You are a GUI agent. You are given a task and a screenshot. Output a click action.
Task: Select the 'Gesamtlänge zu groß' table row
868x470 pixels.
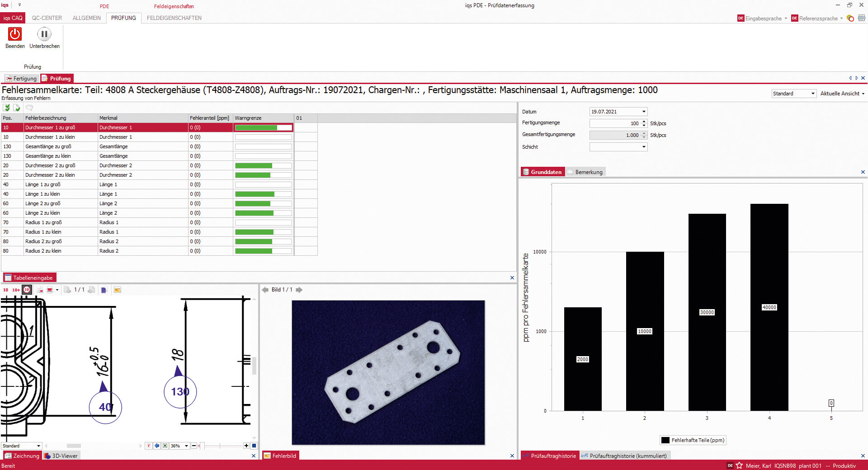click(x=48, y=146)
